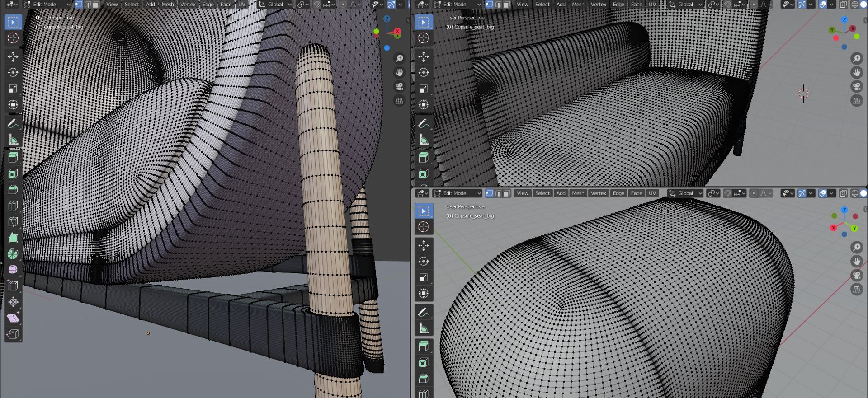Select the Spin tool in left viewport
This screenshot has height=398, width=868.
(x=13, y=253)
